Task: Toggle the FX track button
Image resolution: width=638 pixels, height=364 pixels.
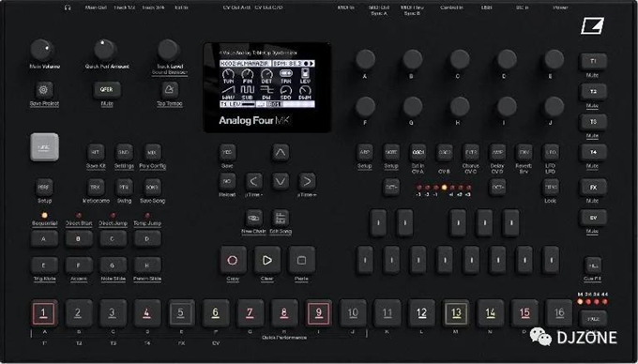Action: coord(593,188)
